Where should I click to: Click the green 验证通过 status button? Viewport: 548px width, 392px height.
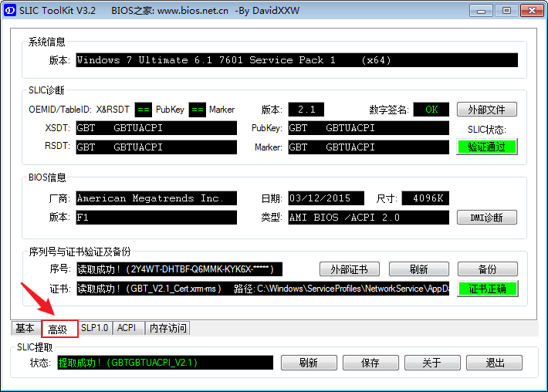(486, 147)
